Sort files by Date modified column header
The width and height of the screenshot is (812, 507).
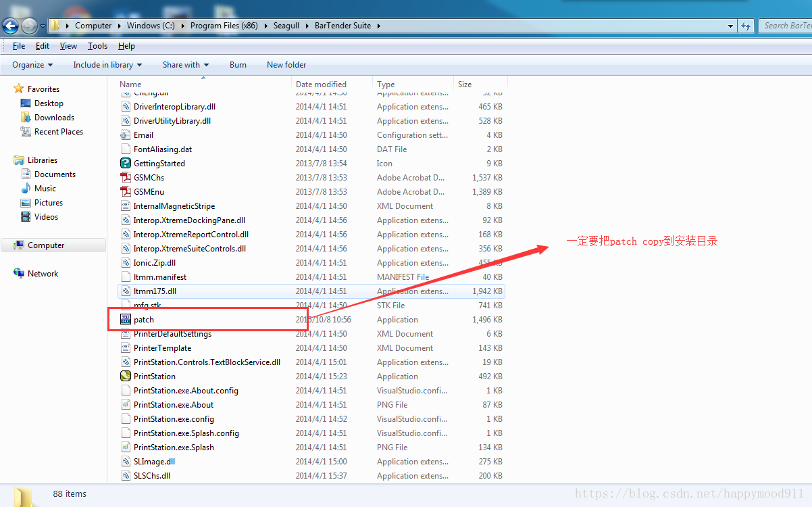tap(332, 84)
